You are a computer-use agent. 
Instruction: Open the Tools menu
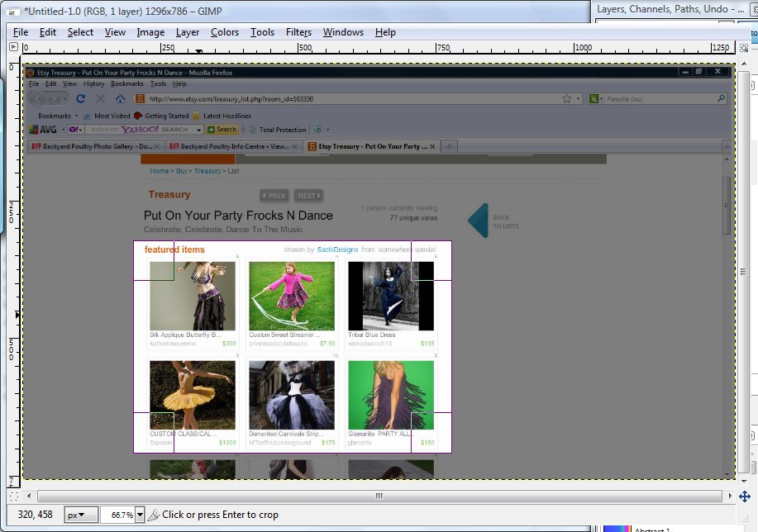pyautogui.click(x=263, y=32)
